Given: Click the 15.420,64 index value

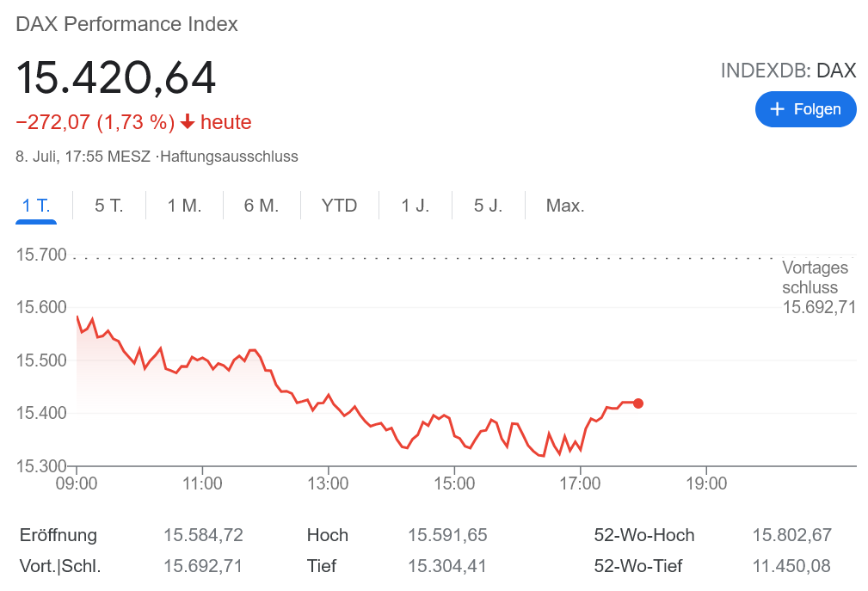Looking at the screenshot, I should pyautogui.click(x=116, y=77).
